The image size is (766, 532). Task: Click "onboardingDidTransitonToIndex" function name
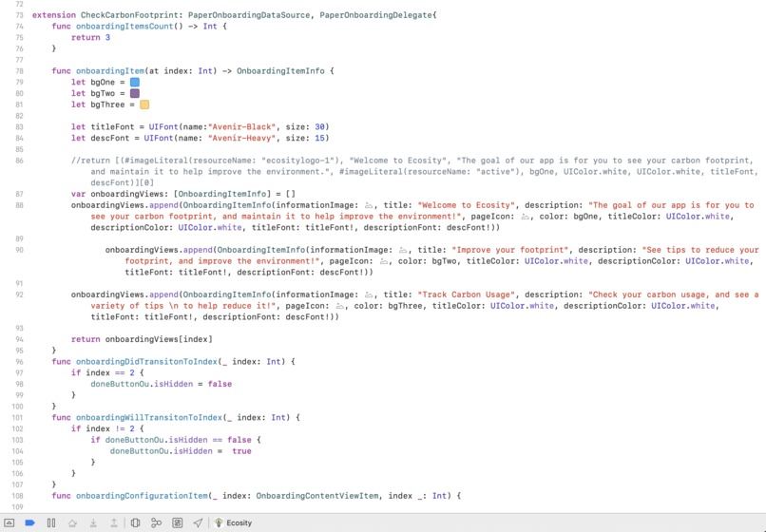(146, 362)
